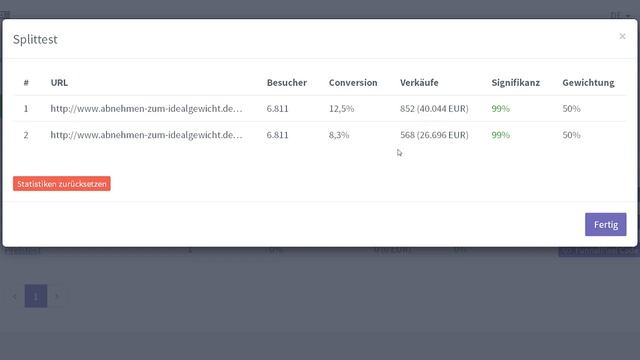The width and height of the screenshot is (640, 360).
Task: Click the 99% significance in row 1
Action: [500, 109]
